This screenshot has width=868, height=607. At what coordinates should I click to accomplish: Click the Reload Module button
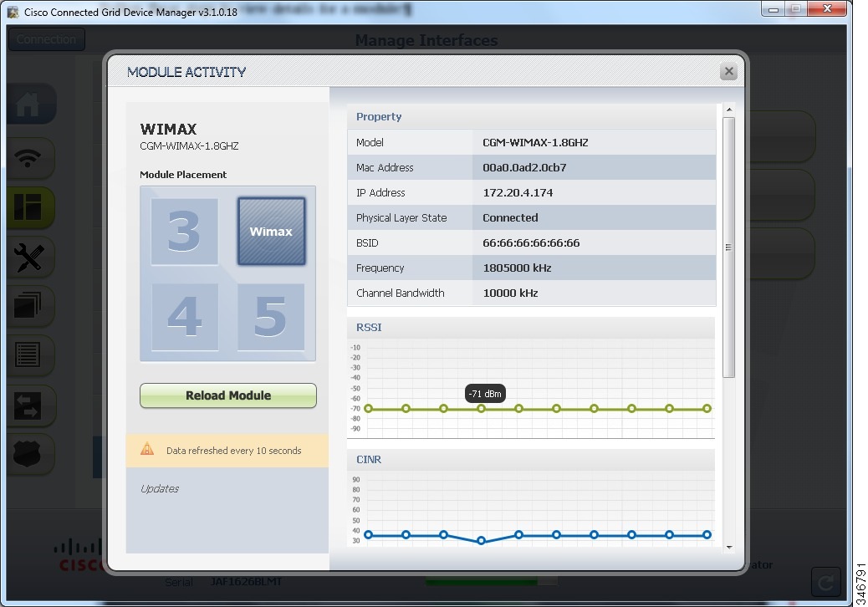(x=228, y=395)
